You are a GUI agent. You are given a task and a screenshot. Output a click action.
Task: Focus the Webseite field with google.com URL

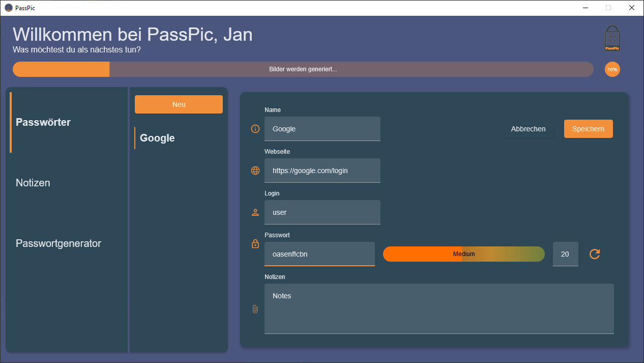[323, 171]
